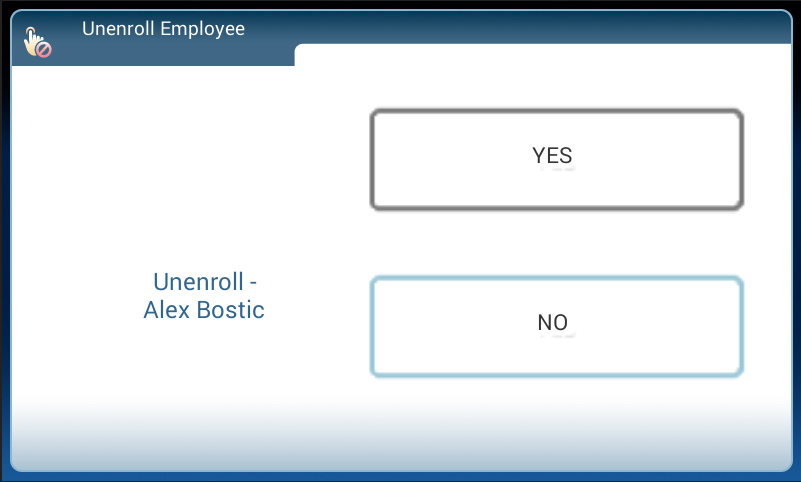Click the Unenroll Employee title

click(x=163, y=29)
